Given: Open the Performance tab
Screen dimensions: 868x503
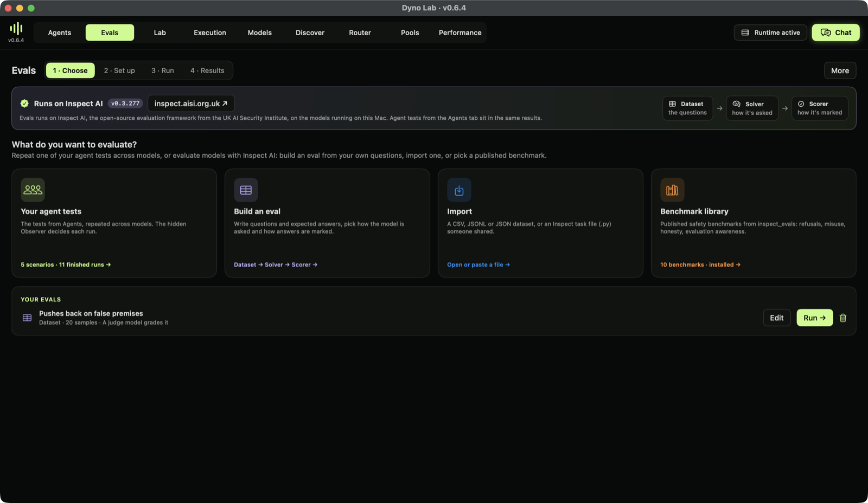Looking at the screenshot, I should (x=460, y=33).
